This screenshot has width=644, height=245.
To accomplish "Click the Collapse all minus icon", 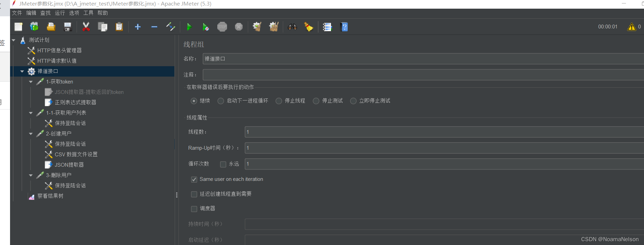I will tap(154, 27).
